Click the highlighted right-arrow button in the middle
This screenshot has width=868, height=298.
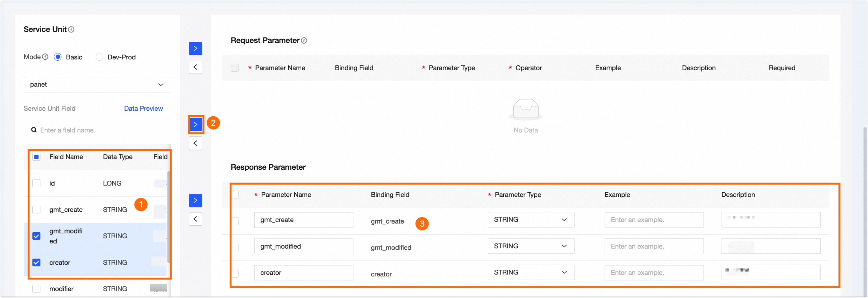pyautogui.click(x=196, y=124)
